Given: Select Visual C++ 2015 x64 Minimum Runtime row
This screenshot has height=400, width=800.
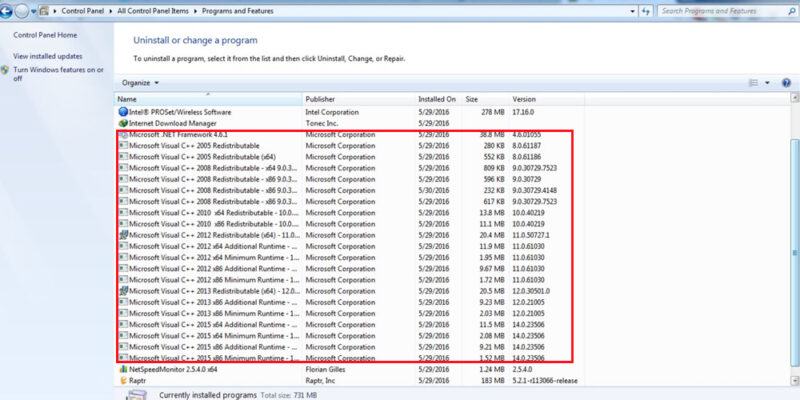Looking at the screenshot, I should click(349, 336).
